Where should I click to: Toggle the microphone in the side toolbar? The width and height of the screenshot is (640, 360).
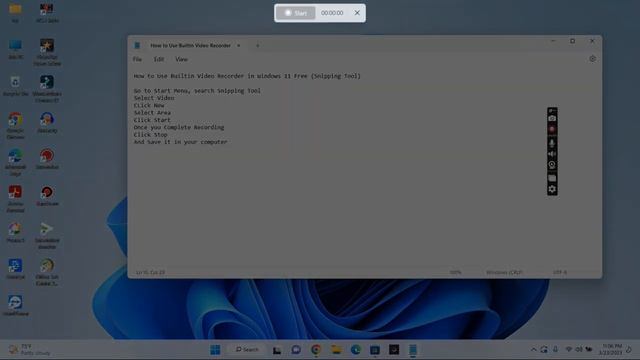(552, 142)
